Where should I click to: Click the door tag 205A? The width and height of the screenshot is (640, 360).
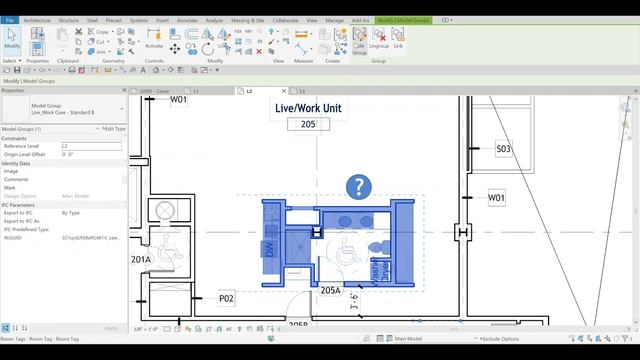tap(330, 291)
